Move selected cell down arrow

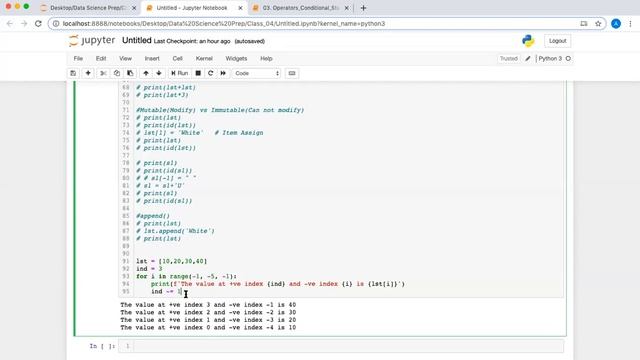[159, 73]
